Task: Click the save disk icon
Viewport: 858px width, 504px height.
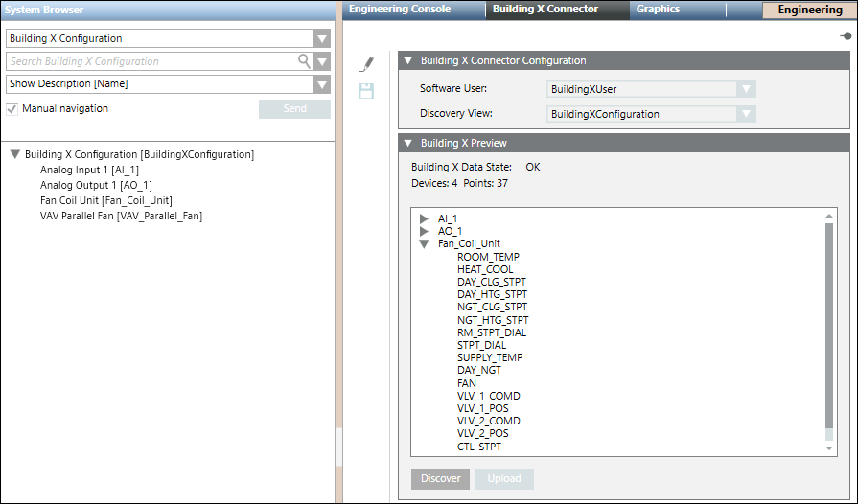Action: tap(365, 91)
